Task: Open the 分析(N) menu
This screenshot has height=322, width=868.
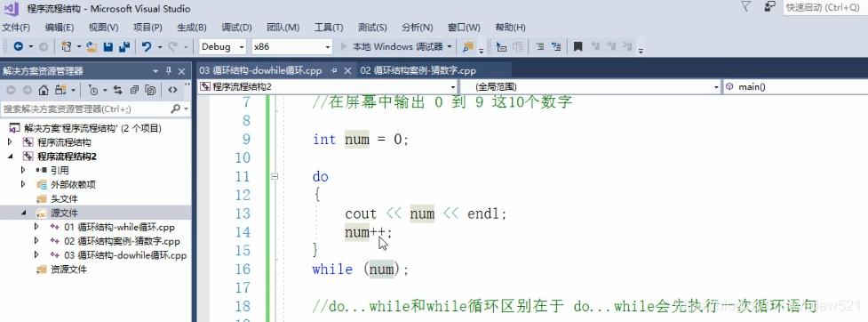Action: click(418, 28)
